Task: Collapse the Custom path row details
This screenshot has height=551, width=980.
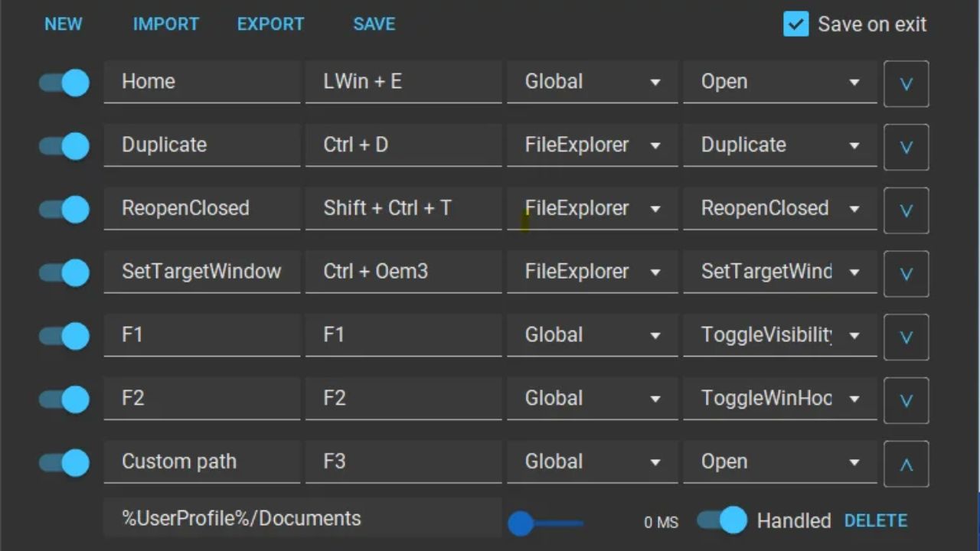Action: (906, 464)
